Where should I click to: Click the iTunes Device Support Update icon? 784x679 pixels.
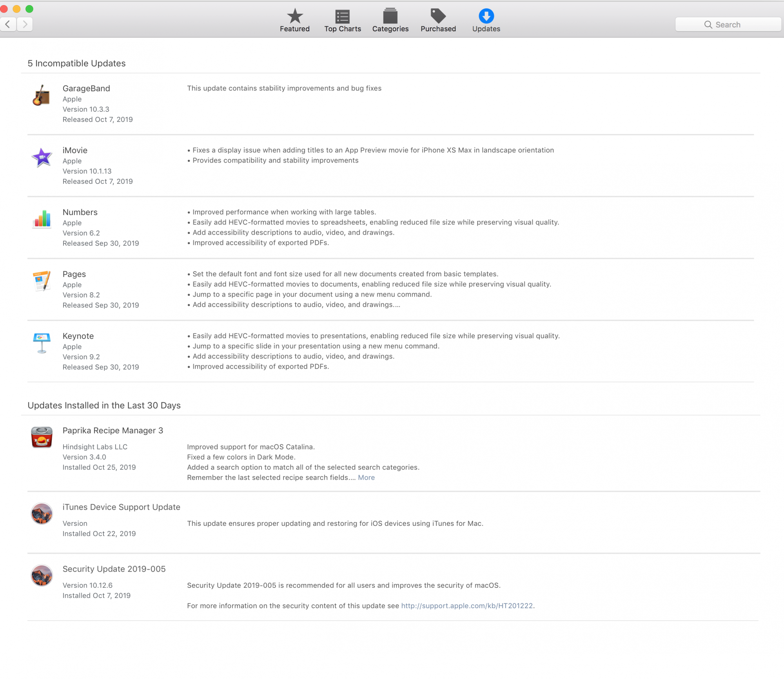tap(42, 513)
